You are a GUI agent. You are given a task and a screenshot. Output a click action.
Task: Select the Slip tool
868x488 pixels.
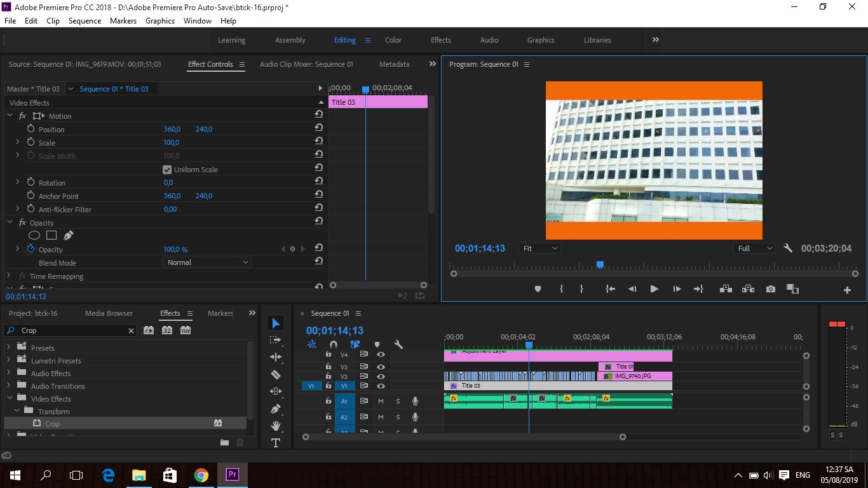click(276, 391)
